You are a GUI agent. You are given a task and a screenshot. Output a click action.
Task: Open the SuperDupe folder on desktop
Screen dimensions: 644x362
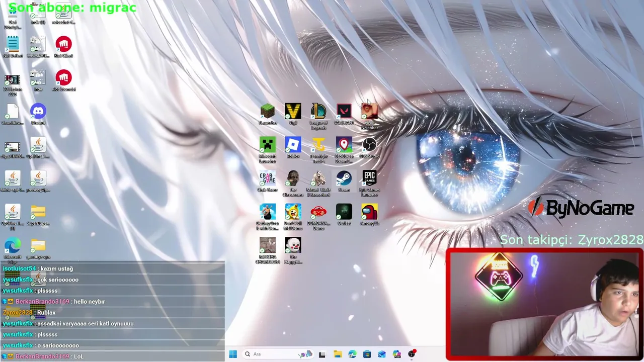(x=38, y=212)
